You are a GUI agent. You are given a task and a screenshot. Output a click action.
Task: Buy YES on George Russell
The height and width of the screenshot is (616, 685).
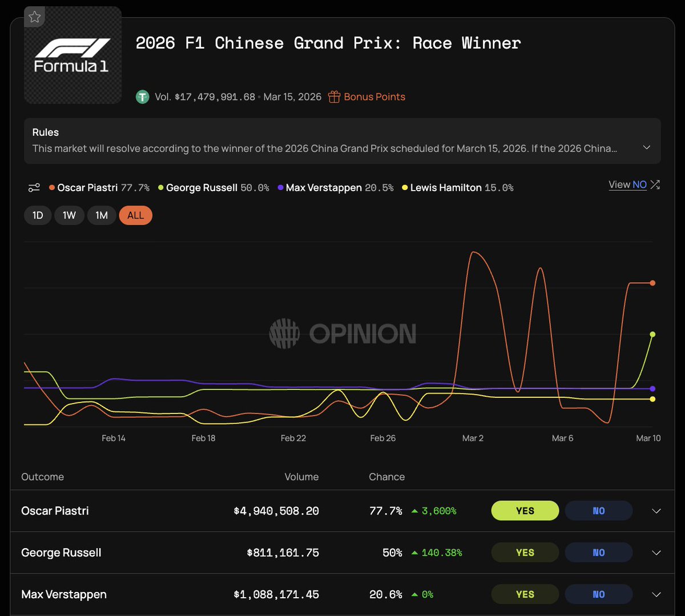(525, 553)
